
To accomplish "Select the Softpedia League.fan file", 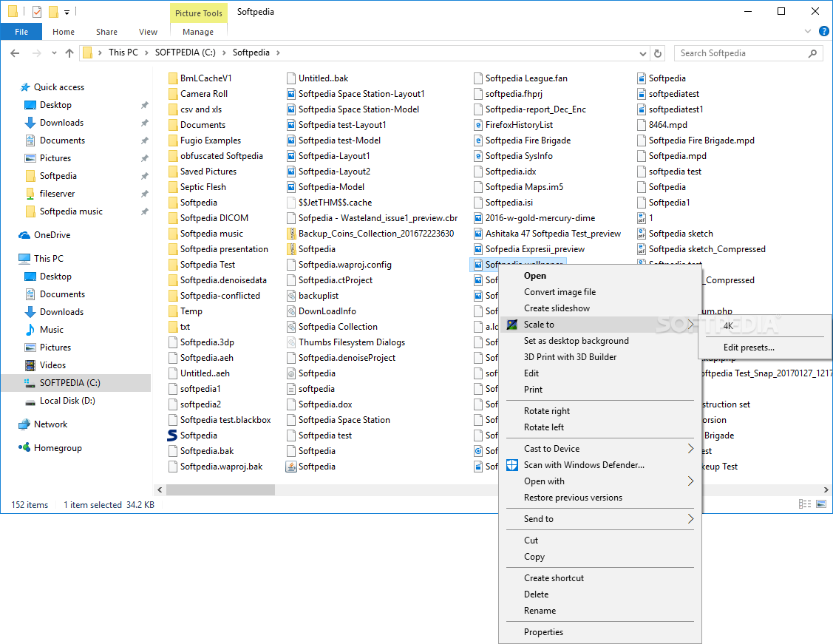I will (520, 78).
